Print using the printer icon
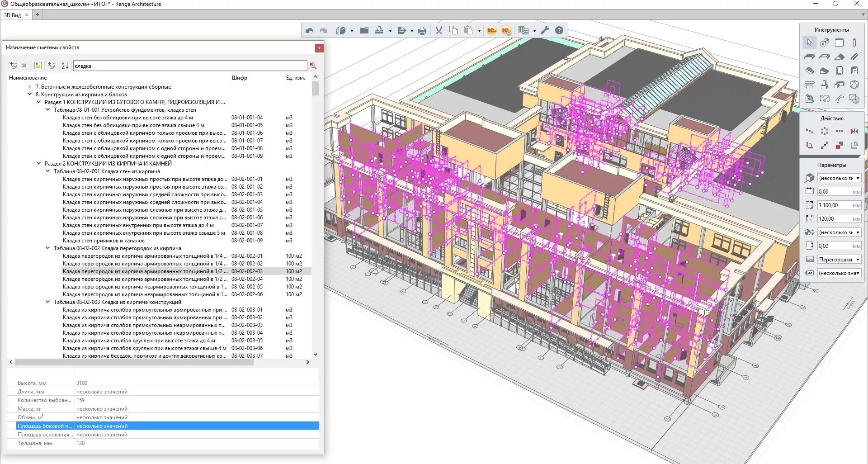868x464 pixels. tap(422, 30)
